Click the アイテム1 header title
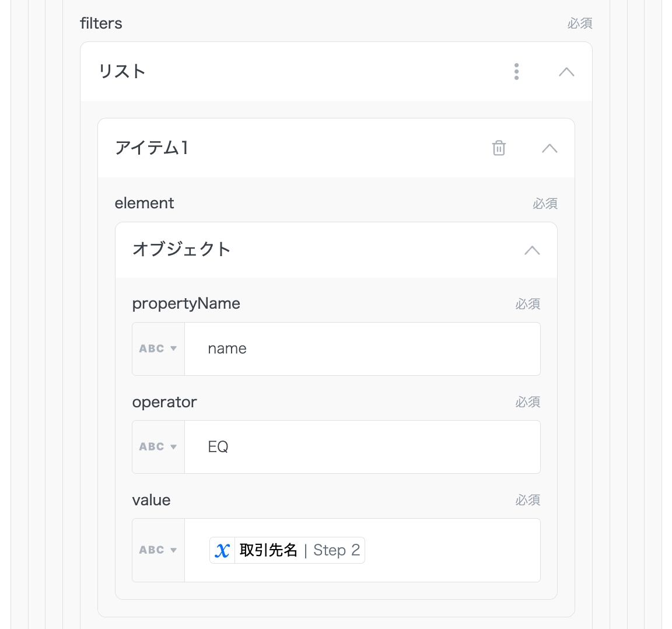 pos(152,148)
